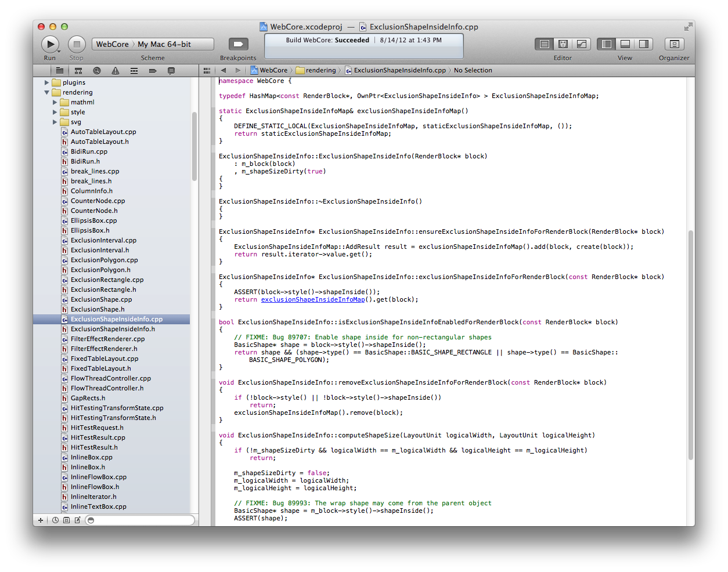Click the navigator filter search field
This screenshot has width=728, height=572.
tap(139, 520)
